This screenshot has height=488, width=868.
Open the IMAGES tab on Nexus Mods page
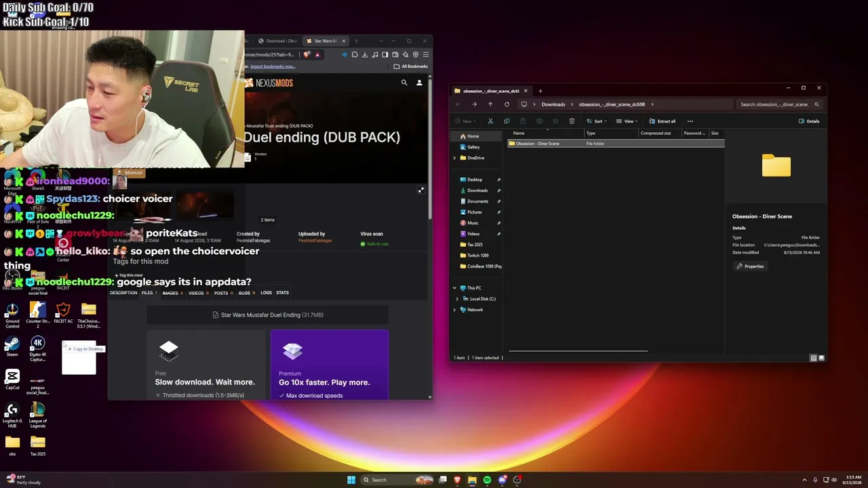pyautogui.click(x=173, y=293)
